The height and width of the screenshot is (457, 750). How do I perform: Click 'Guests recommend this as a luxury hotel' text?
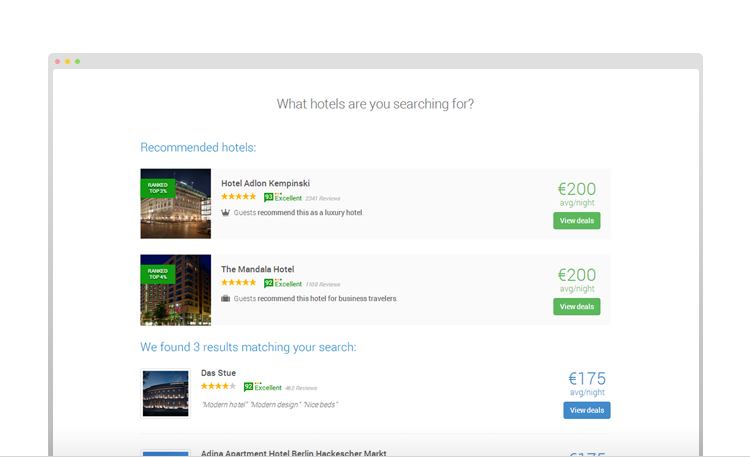point(298,212)
